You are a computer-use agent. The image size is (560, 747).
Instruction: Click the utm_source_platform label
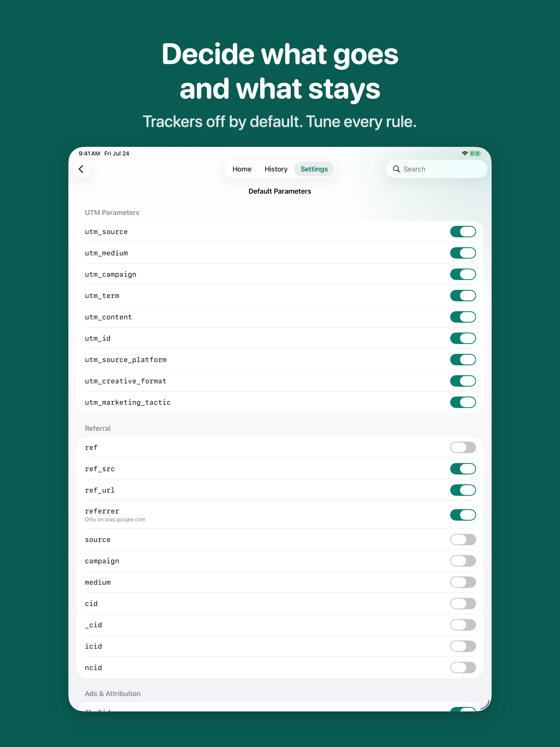126,360
